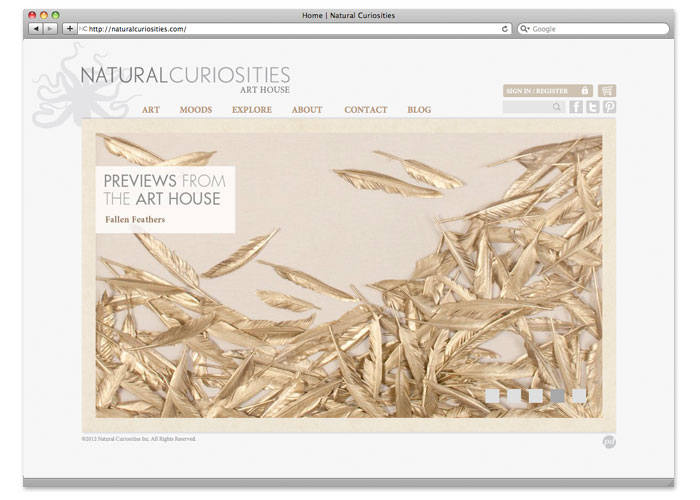Click the round badge logo in footer

[608, 442]
